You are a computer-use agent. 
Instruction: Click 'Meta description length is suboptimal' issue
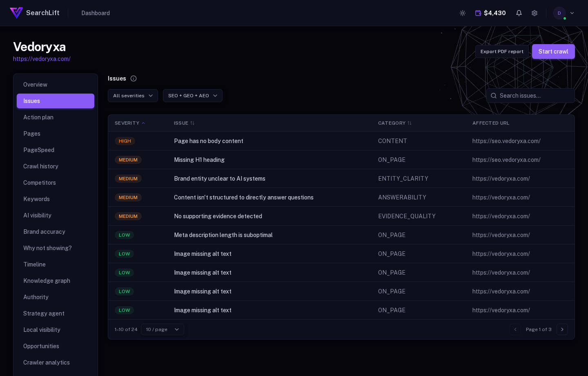(223, 235)
